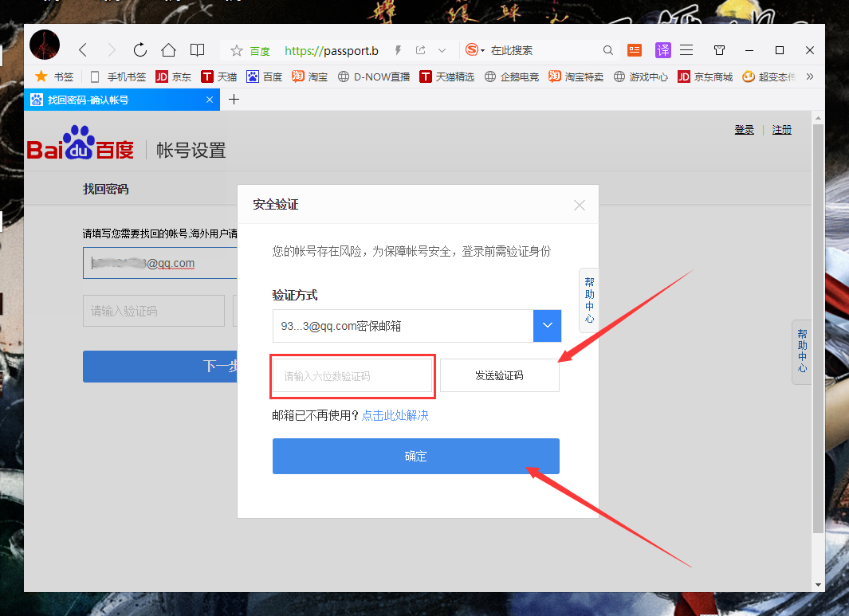This screenshot has width=849, height=616.
Task: Open the orange news feed icon
Action: pyautogui.click(x=634, y=50)
